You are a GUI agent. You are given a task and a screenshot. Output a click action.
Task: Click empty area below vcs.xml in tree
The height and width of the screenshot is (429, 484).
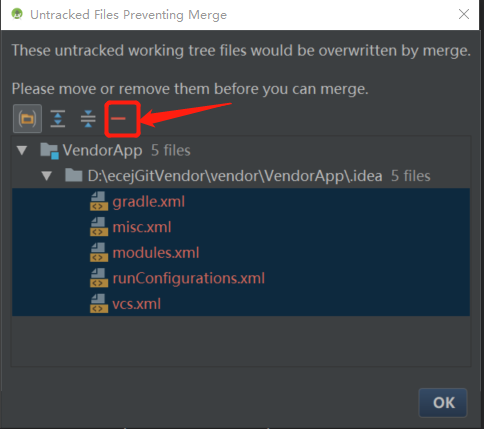pos(241,341)
